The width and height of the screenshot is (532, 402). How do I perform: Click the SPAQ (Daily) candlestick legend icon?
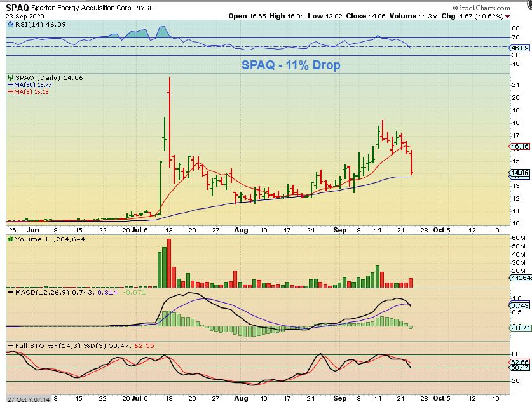(10, 77)
